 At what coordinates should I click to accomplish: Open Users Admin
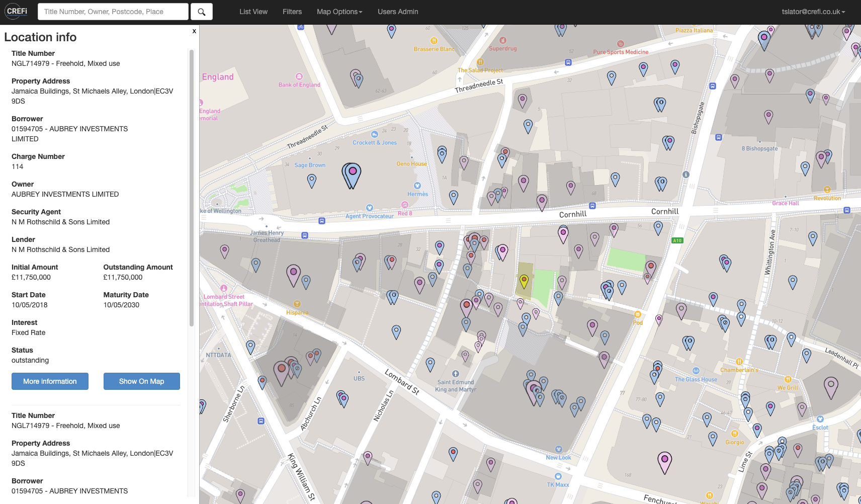(x=398, y=12)
